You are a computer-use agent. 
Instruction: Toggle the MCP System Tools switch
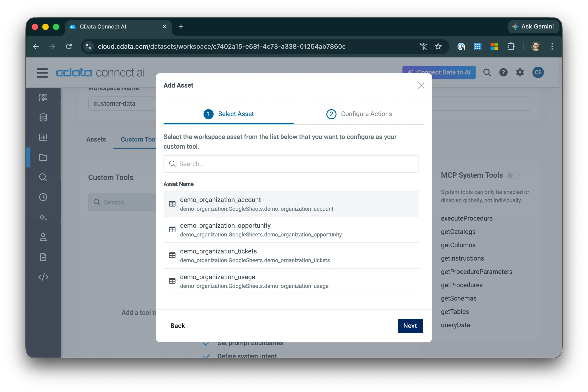[513, 175]
